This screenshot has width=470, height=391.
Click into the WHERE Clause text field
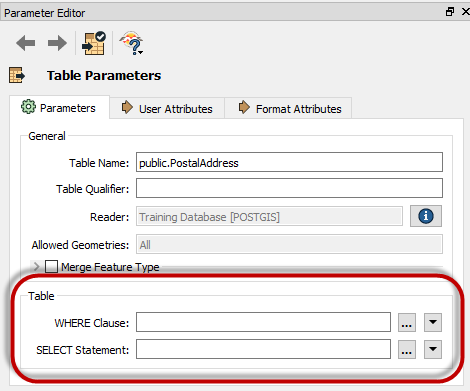tap(263, 322)
